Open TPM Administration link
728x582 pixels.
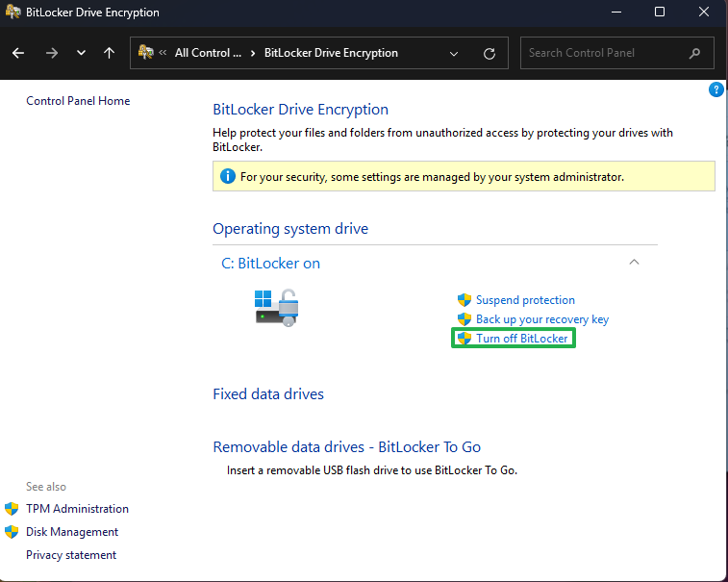(77, 509)
